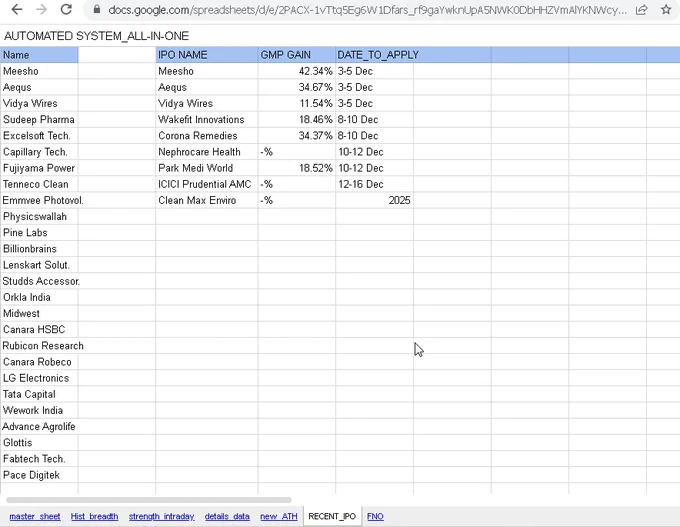This screenshot has width=680, height=527.
Task: Open the FNO sheet link
Action: click(x=375, y=516)
